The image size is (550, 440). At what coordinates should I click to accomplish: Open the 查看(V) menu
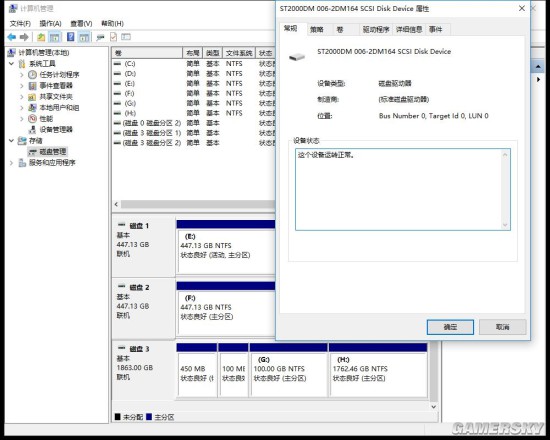click(81, 24)
